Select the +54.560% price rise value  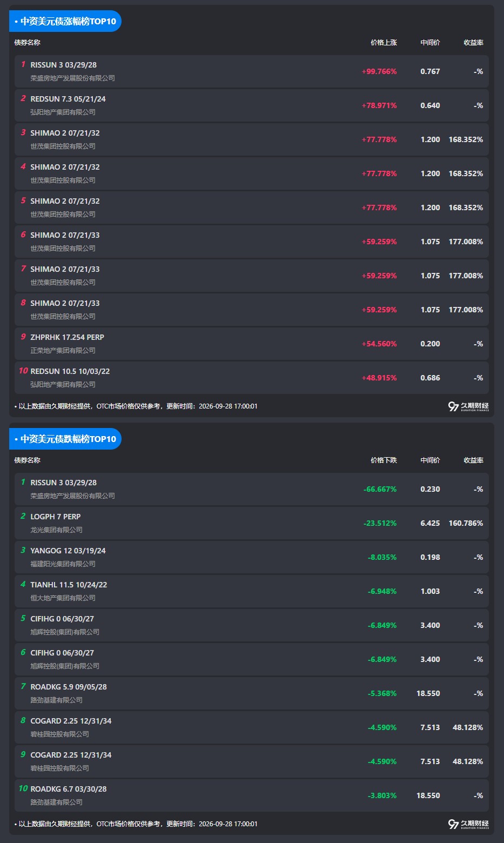[379, 344]
